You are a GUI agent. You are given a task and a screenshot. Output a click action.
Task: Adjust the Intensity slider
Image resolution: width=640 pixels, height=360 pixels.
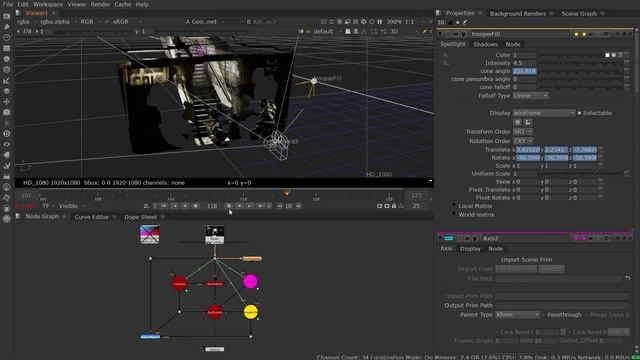coord(580,63)
